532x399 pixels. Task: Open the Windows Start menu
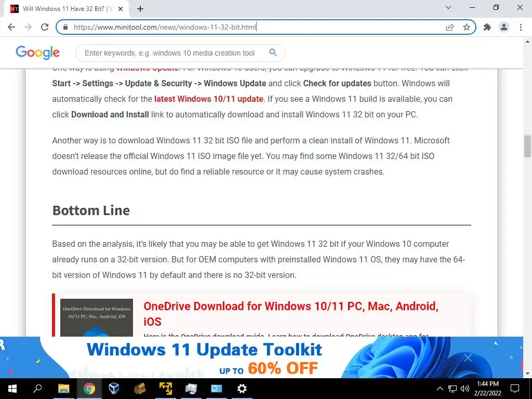click(x=12, y=389)
